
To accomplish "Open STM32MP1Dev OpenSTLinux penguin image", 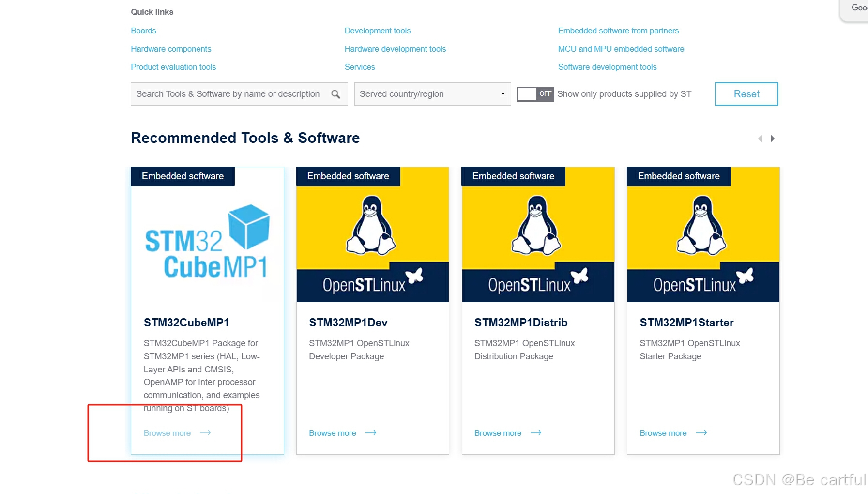I will point(373,235).
